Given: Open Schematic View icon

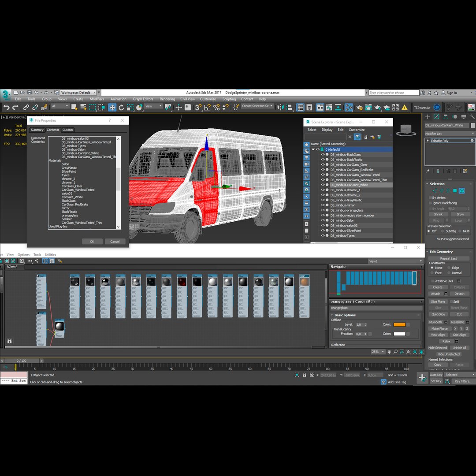Looking at the screenshot, I should (338, 107).
